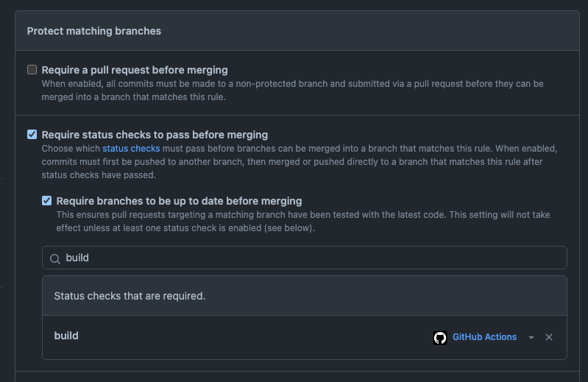Click the Protect matching branches header
The image size is (588, 382).
[93, 31]
